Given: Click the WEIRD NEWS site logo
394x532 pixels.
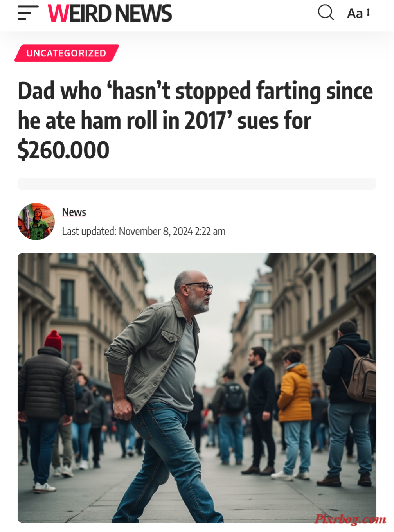Looking at the screenshot, I should (x=110, y=13).
